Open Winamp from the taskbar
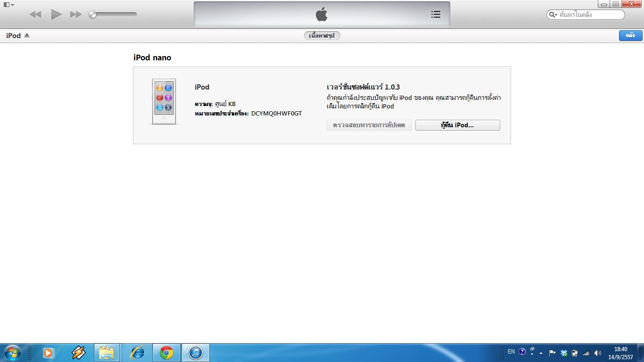 78,353
